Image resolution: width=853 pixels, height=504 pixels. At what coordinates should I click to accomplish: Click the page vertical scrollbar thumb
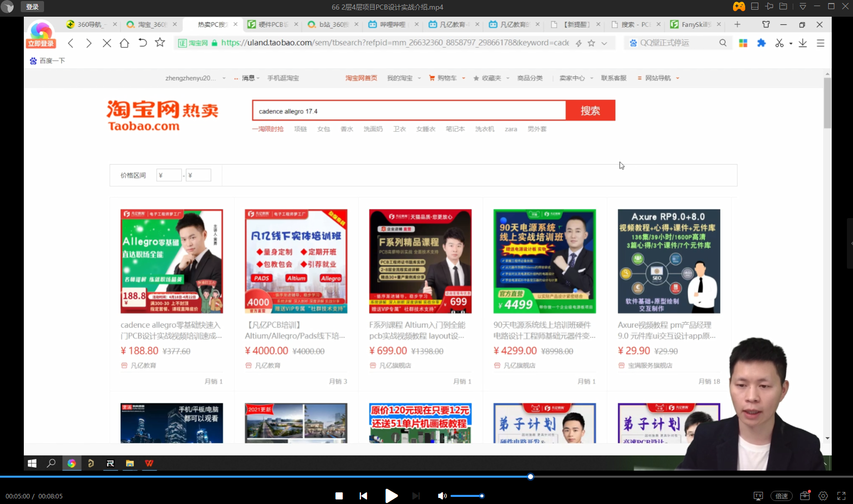click(x=827, y=103)
